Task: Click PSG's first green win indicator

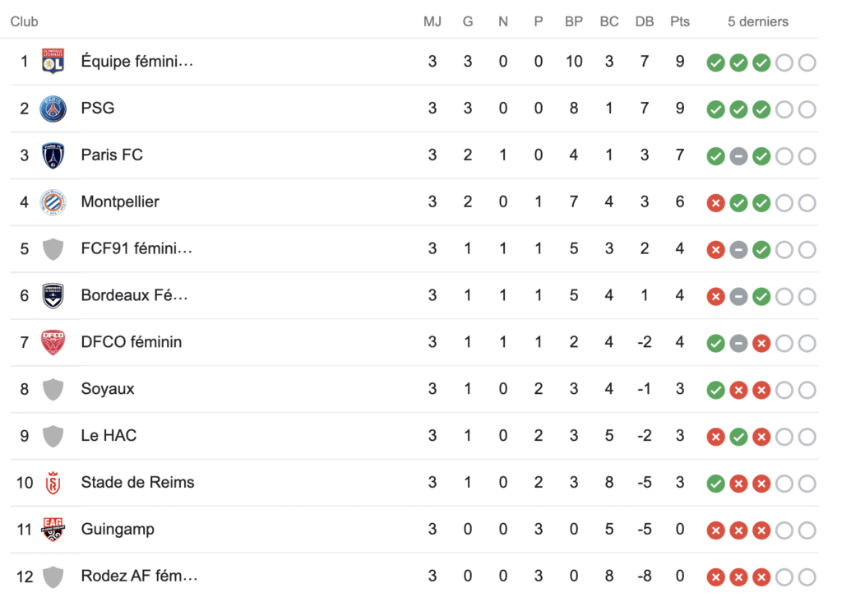Action: pos(716,109)
